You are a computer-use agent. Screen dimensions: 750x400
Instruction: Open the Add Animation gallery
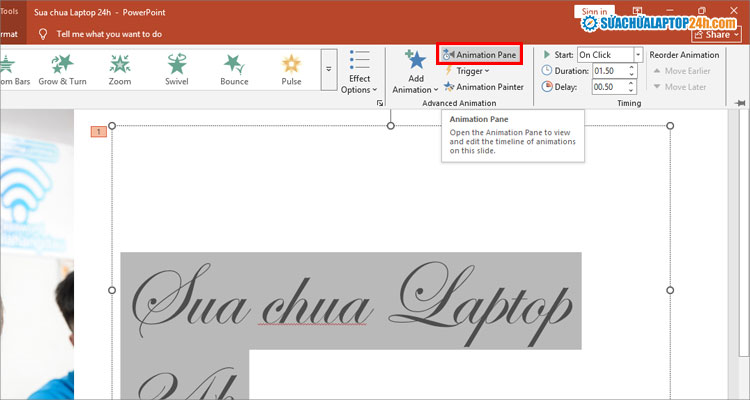[416, 71]
